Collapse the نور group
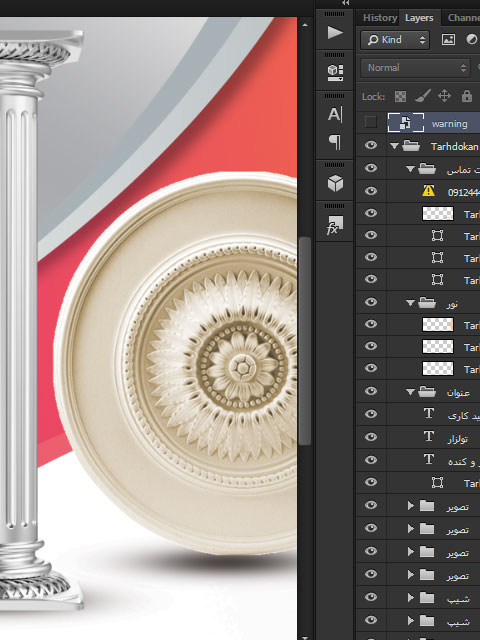Image resolution: width=480 pixels, height=640 pixels. pyautogui.click(x=411, y=303)
